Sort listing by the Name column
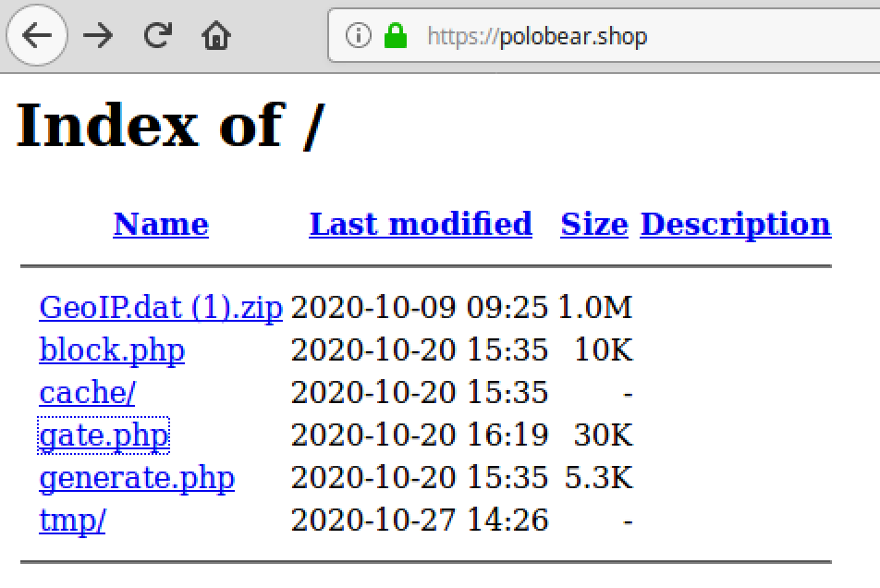Viewport: 880px width, 588px height. [161, 225]
